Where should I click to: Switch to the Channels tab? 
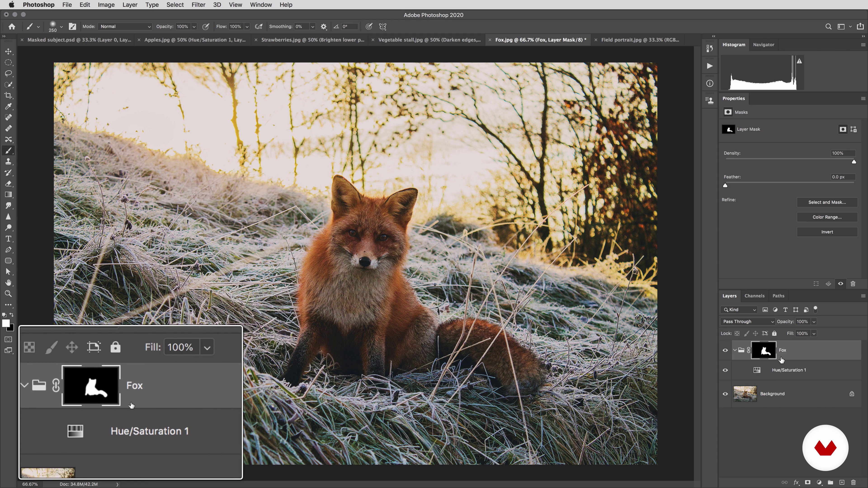tap(754, 296)
